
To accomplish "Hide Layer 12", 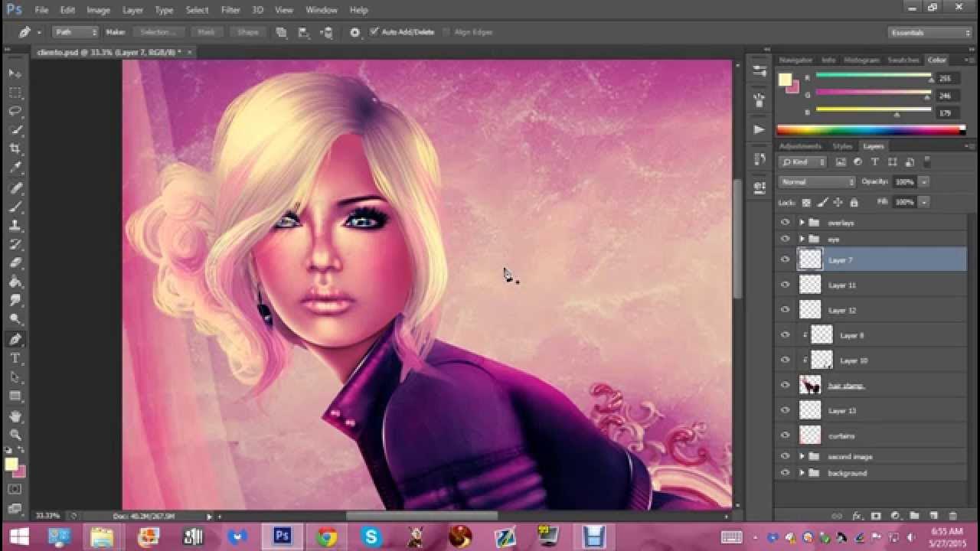I will 785,310.
